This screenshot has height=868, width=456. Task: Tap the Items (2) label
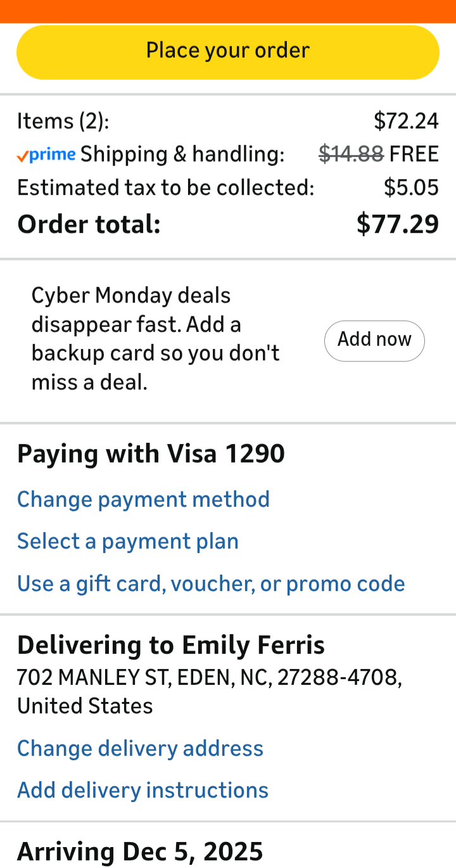point(63,120)
